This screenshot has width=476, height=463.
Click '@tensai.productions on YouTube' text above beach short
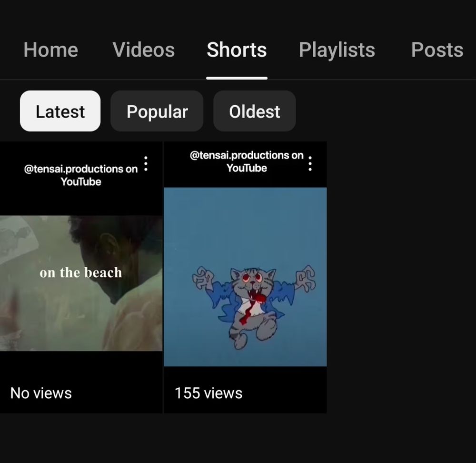(81, 175)
